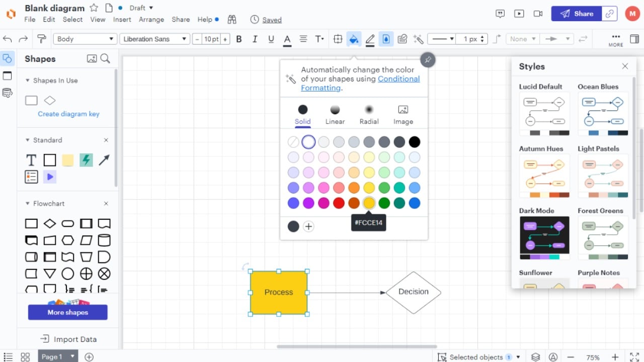
Task: Click the magic wand styles icon
Action: (418, 39)
